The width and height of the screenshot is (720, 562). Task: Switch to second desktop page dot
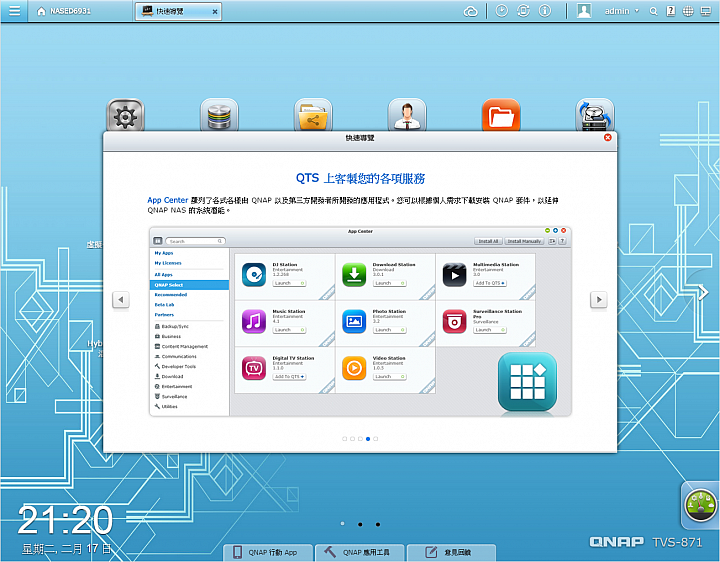(360, 524)
